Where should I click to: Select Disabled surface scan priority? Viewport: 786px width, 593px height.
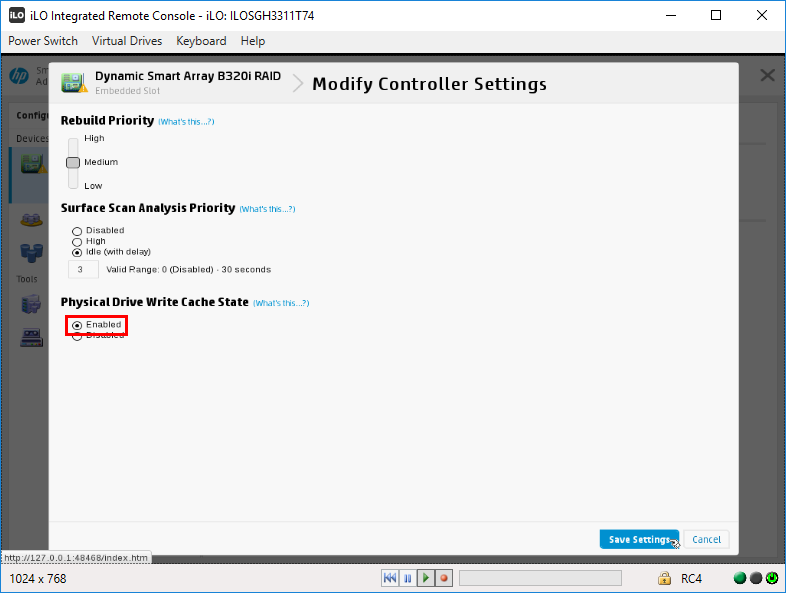pyautogui.click(x=77, y=231)
